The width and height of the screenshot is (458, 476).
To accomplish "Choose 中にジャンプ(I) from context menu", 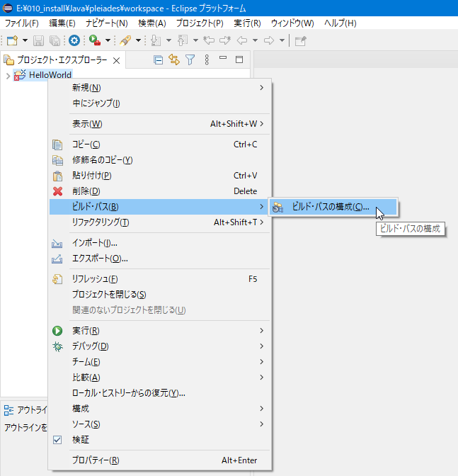I will (x=160, y=103).
